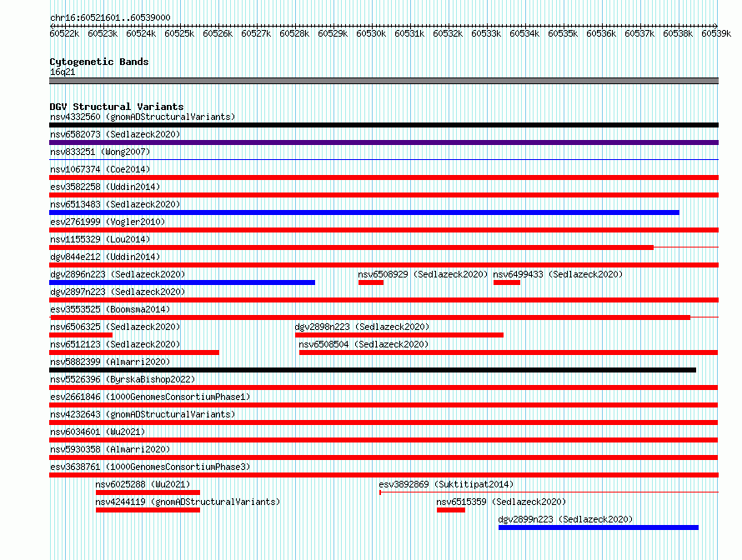Screen dimensions: 742x560
Task: Click nsv1067374 (Coe2014) label
Action: click(x=100, y=169)
